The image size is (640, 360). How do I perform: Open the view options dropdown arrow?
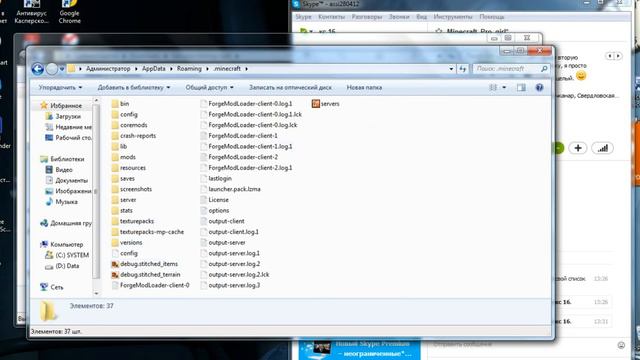pyautogui.click(x=504, y=87)
